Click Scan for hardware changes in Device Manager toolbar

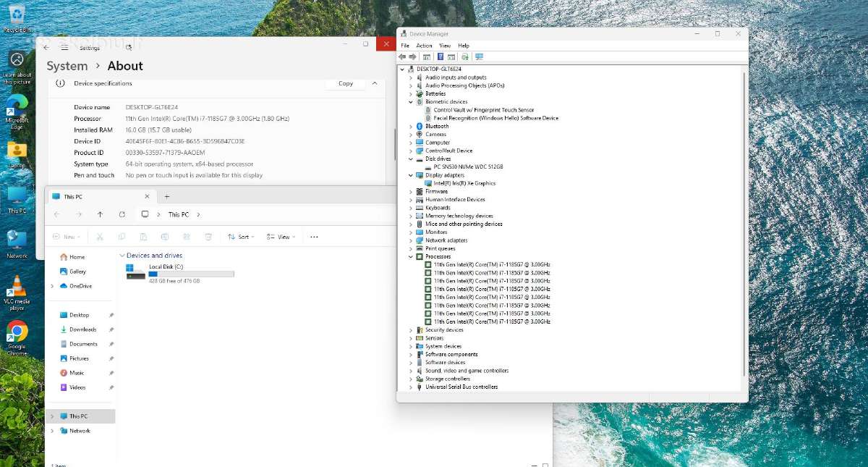coord(479,56)
